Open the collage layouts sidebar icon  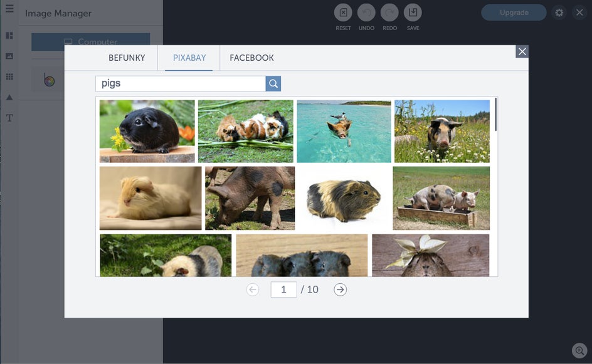pos(9,36)
